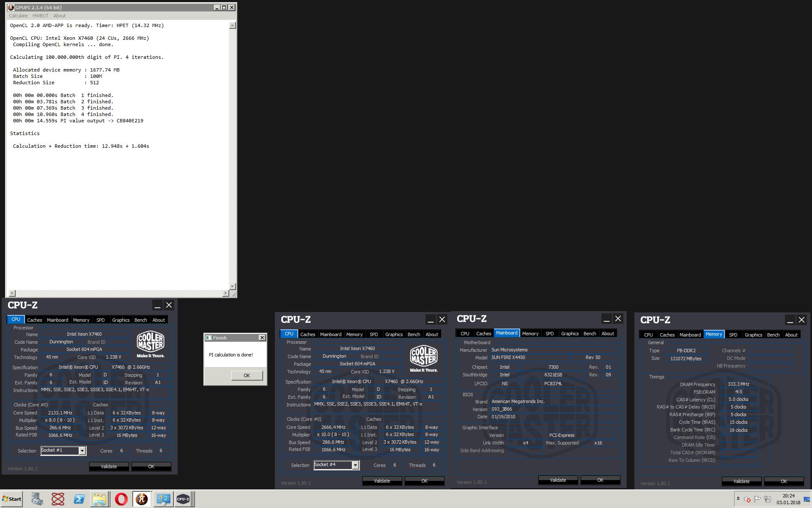812x508 pixels.
Task: Click OK in Socket #4 CPU-Z window
Action: (x=424, y=481)
